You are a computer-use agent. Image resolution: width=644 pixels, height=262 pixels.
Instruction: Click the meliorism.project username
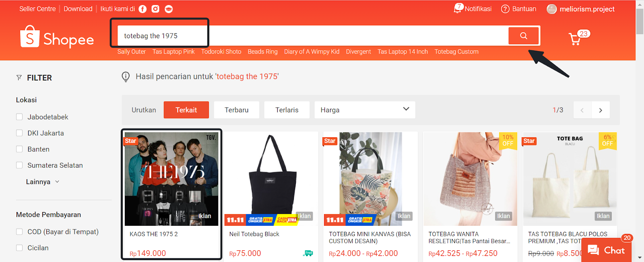coord(587,9)
